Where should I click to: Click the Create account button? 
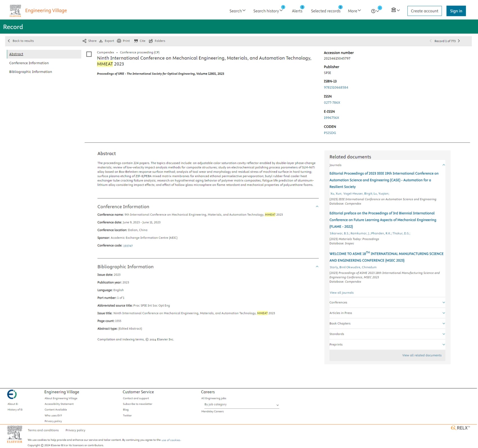click(x=424, y=11)
